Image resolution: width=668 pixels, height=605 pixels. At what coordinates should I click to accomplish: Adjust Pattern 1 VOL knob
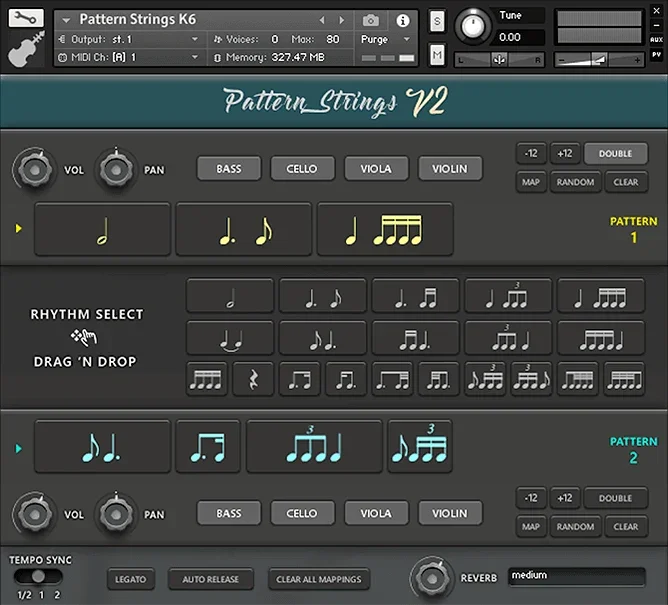point(34,170)
